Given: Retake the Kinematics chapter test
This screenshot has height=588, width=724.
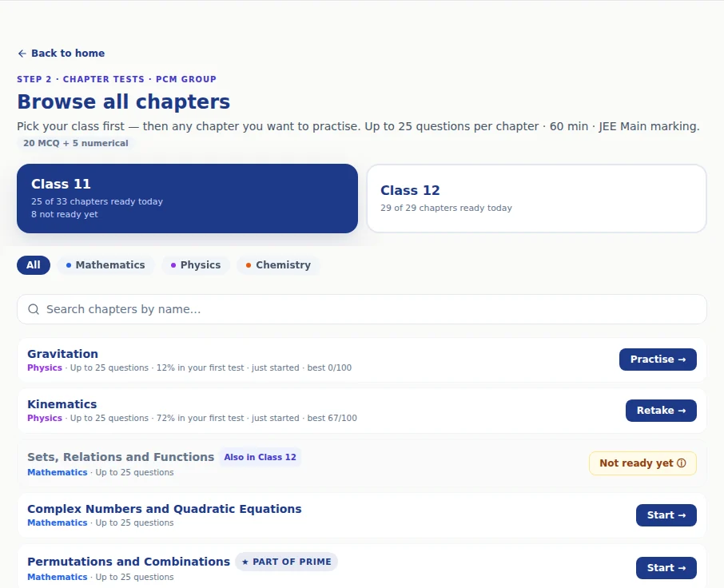Looking at the screenshot, I should click(x=661, y=411).
